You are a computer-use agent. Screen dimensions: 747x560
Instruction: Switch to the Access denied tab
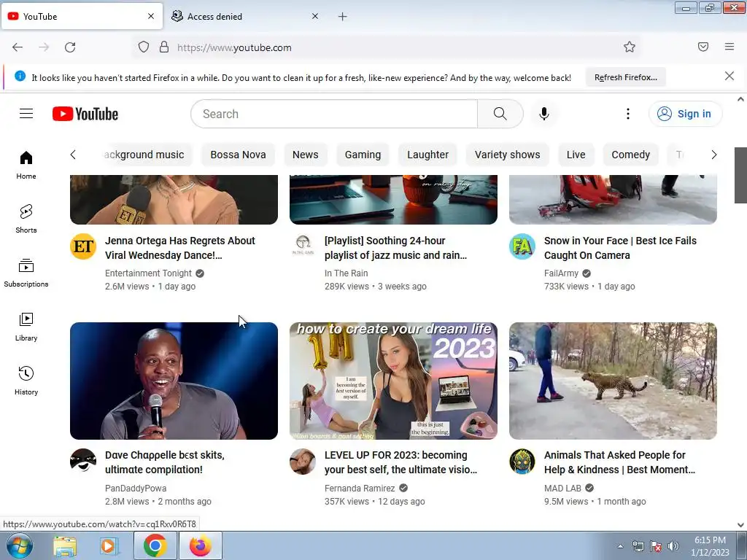[244, 17]
